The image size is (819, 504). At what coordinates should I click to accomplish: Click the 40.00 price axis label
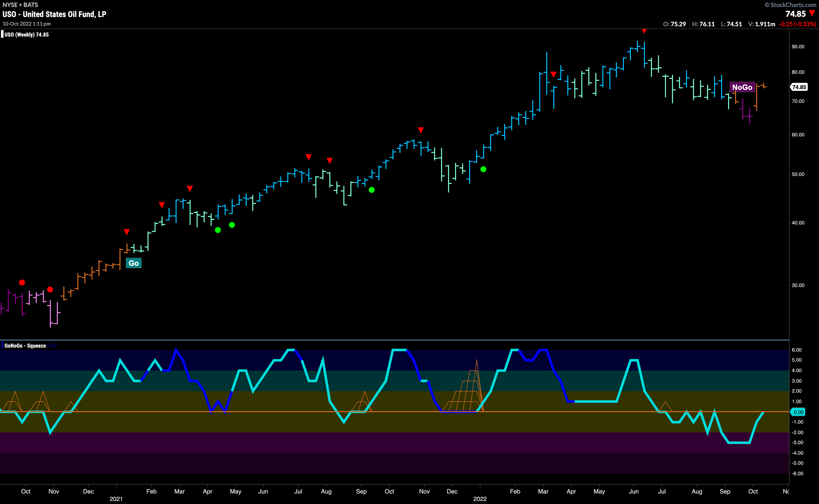[798, 223]
